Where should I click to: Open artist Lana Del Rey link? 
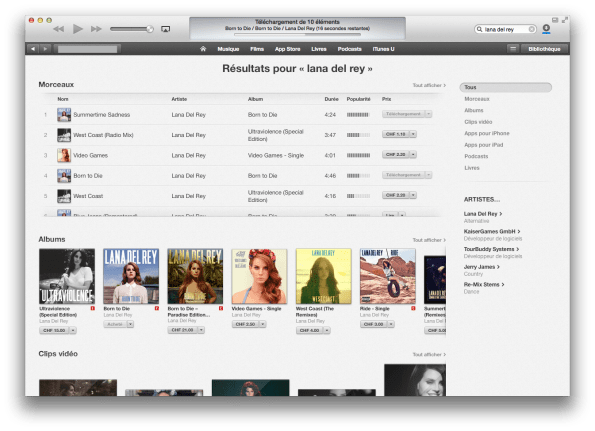[483, 214]
